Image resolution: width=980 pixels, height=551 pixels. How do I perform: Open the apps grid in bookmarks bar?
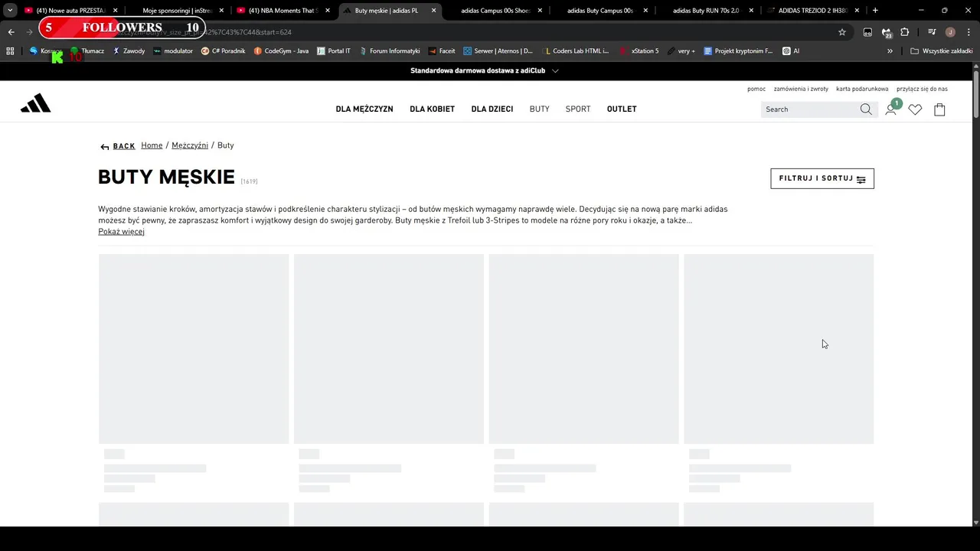[x=10, y=51]
